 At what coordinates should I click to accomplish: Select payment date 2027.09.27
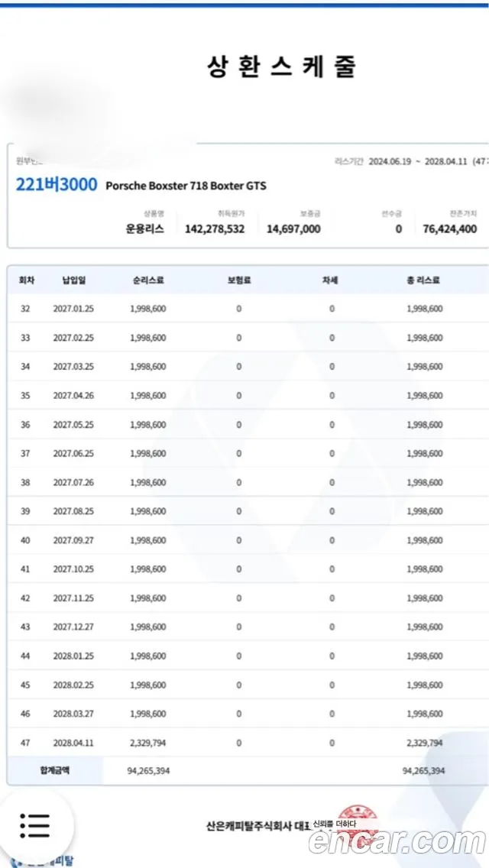pos(73,540)
